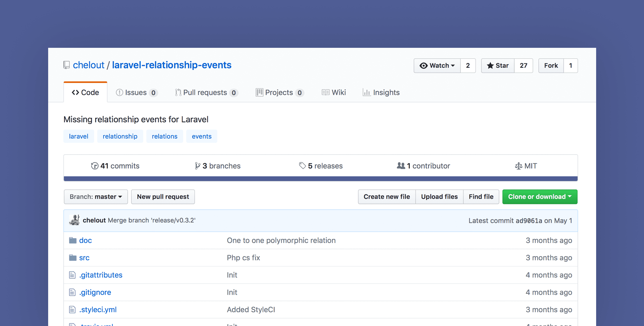Click New pull request button
Screen dimensions: 644x326
pos(163,196)
